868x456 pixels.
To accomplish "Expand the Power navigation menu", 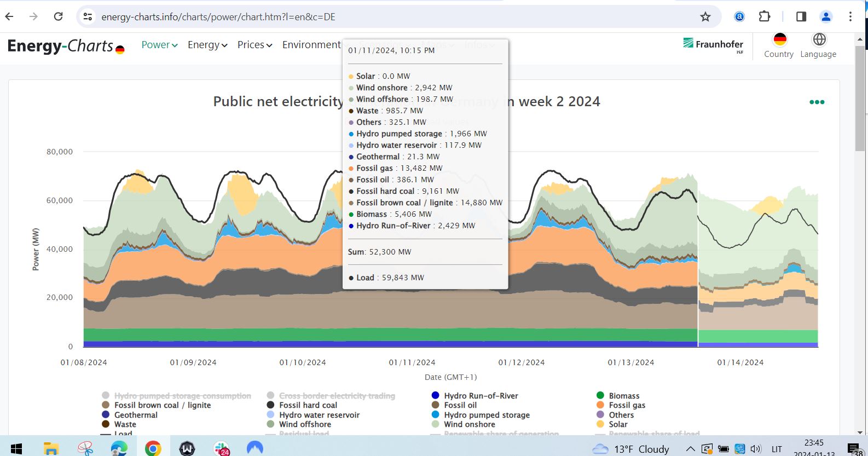I will (159, 45).
